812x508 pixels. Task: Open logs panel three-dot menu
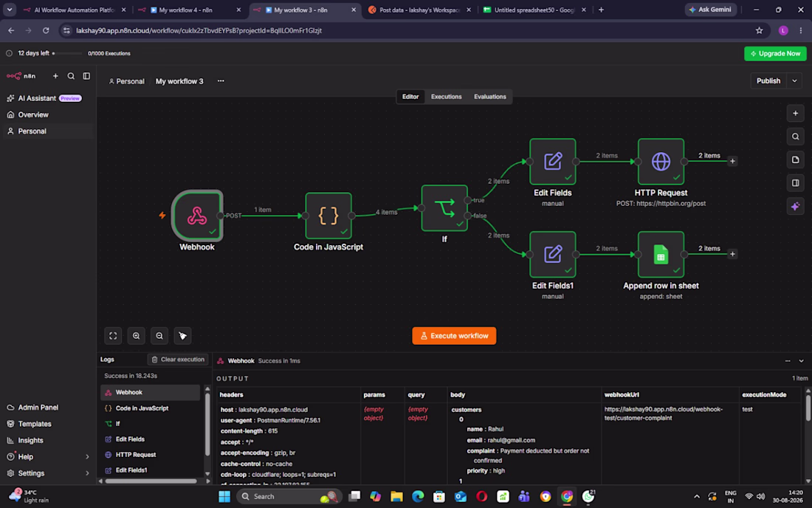click(788, 361)
